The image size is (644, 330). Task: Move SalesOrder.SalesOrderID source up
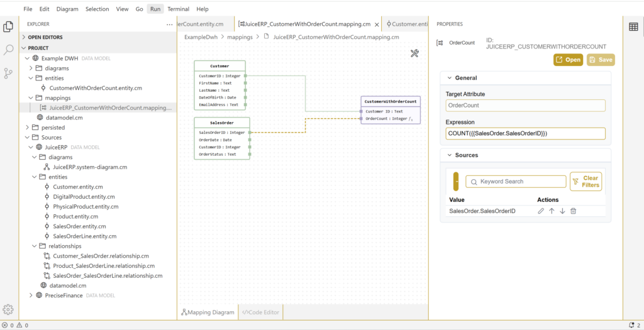pyautogui.click(x=552, y=211)
